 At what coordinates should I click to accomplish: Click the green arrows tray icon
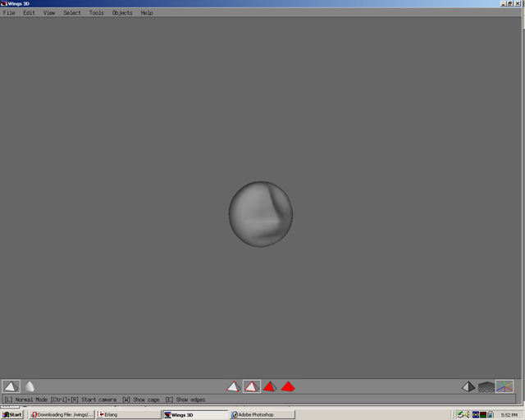pos(460,414)
